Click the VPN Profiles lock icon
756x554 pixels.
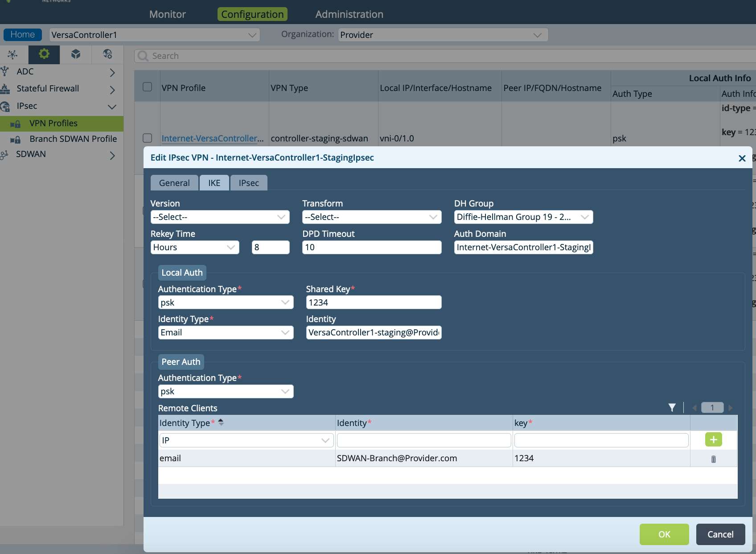coord(16,124)
